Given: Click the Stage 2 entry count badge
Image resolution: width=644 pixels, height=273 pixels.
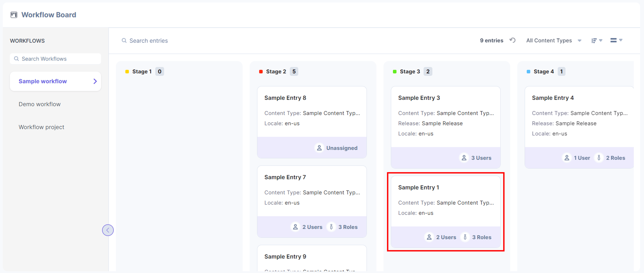Looking at the screenshot, I should 294,72.
